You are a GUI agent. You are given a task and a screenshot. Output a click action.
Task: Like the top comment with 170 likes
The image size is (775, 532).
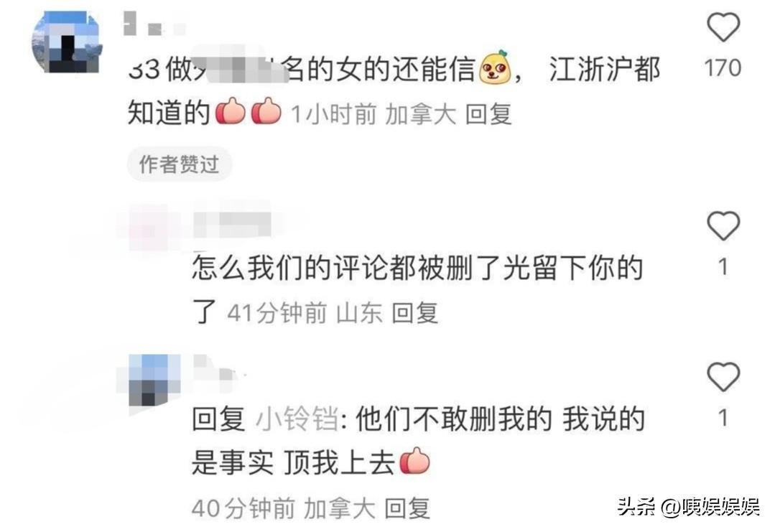[723, 27]
